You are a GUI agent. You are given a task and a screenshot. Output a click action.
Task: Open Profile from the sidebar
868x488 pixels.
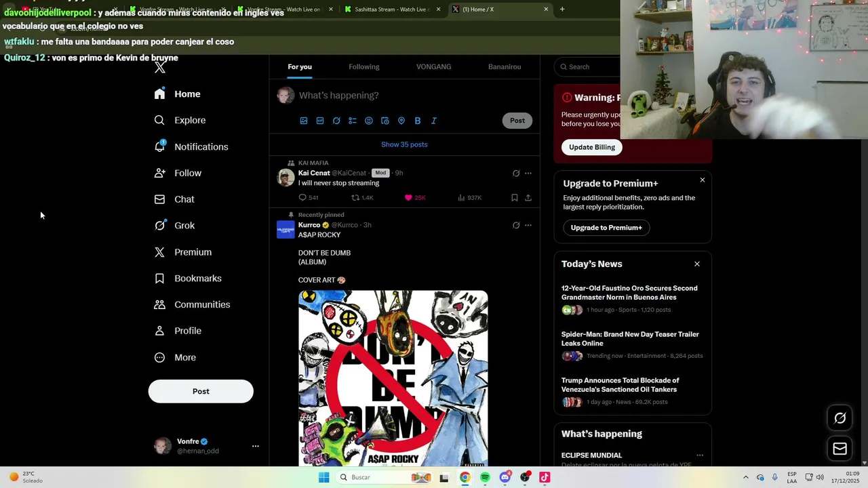coord(178,331)
